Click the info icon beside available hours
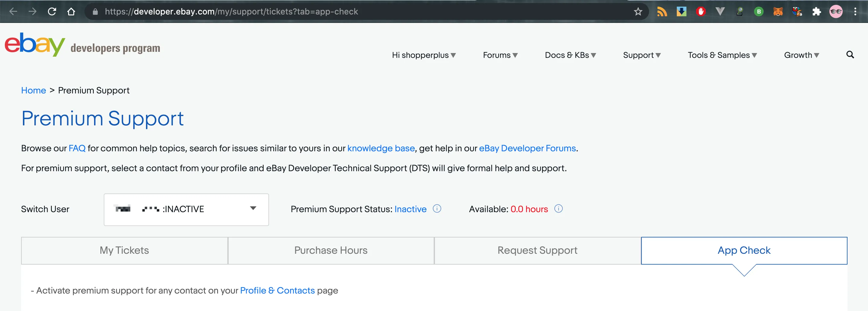This screenshot has height=311, width=868. [558, 209]
